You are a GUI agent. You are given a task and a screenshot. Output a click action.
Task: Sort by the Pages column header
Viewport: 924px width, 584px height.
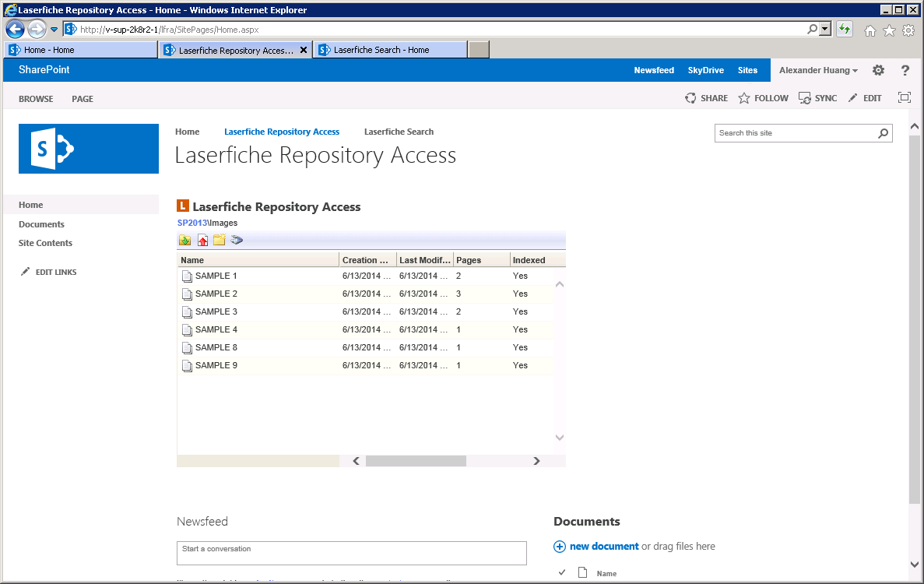pyautogui.click(x=481, y=260)
